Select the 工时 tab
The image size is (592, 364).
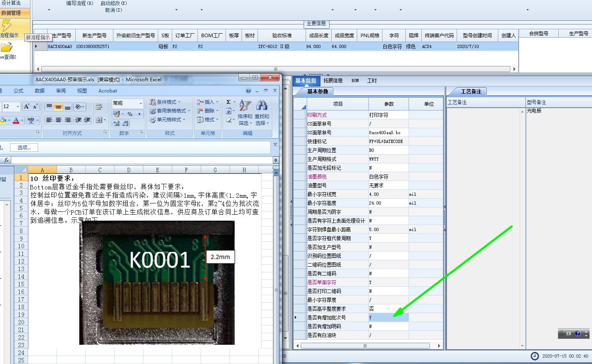click(372, 80)
